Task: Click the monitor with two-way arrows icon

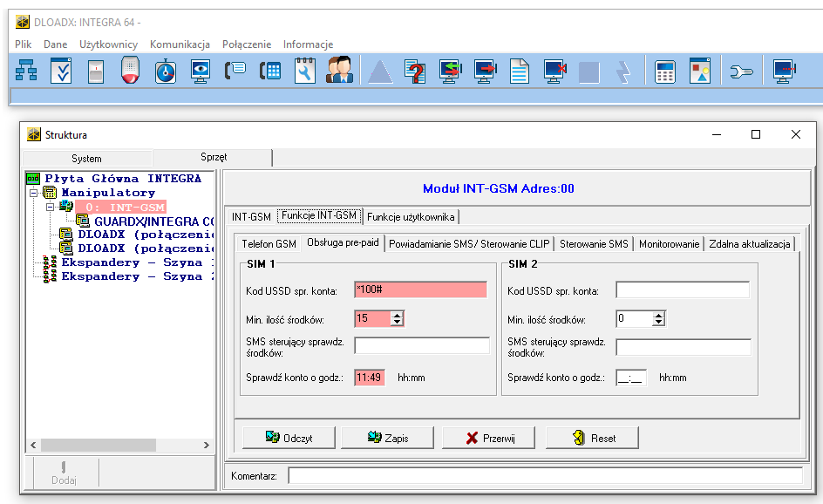Action: pyautogui.click(x=451, y=71)
